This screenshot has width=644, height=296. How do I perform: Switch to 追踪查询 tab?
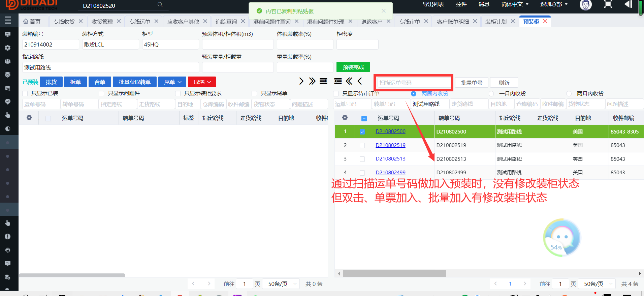(x=226, y=21)
